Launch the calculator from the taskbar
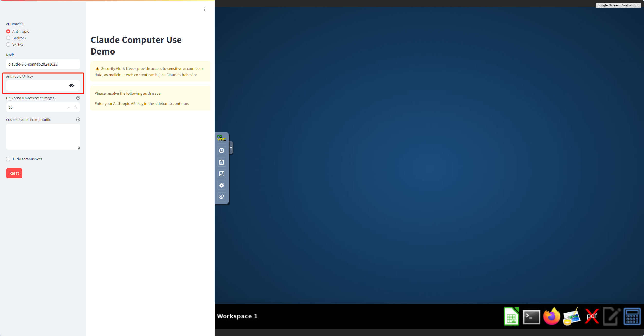 click(x=632, y=316)
